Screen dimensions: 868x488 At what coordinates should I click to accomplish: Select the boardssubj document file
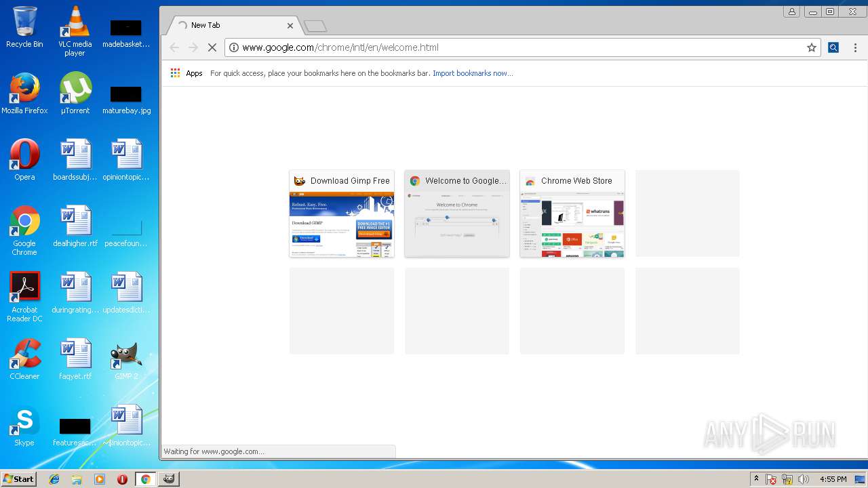[75, 160]
